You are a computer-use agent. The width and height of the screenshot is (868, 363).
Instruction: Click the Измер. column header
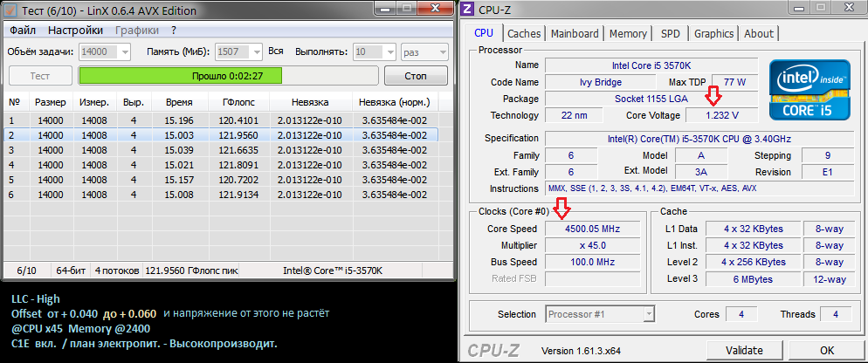[x=94, y=102]
